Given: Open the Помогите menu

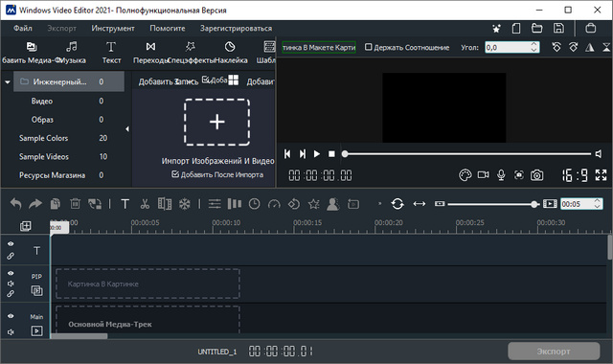Looking at the screenshot, I should [x=168, y=28].
